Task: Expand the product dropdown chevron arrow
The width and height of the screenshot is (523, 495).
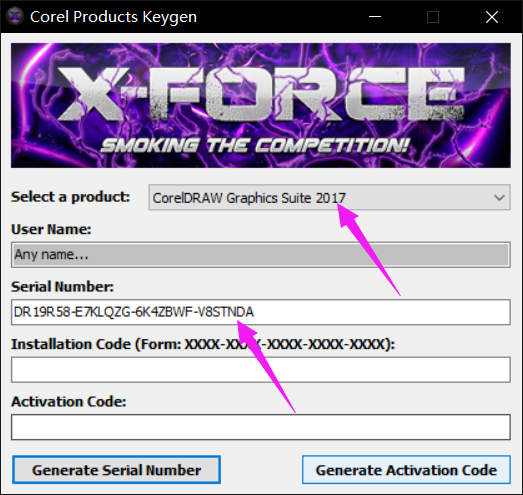Action: click(x=499, y=198)
